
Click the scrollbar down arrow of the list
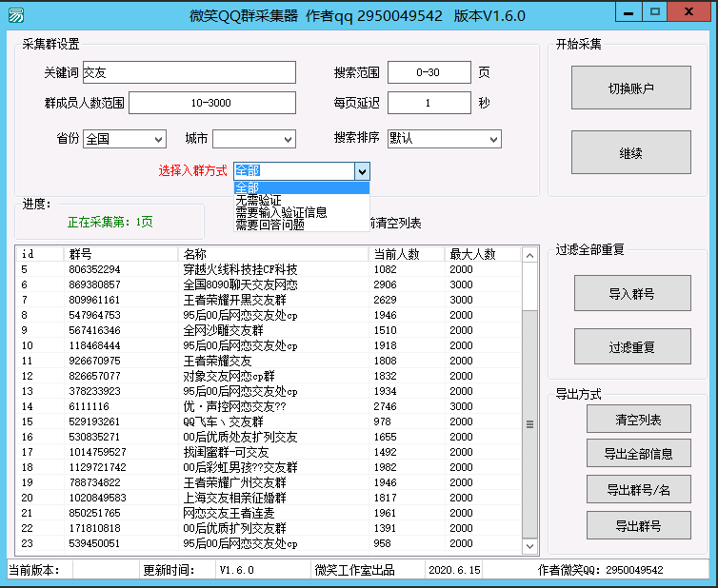(529, 546)
